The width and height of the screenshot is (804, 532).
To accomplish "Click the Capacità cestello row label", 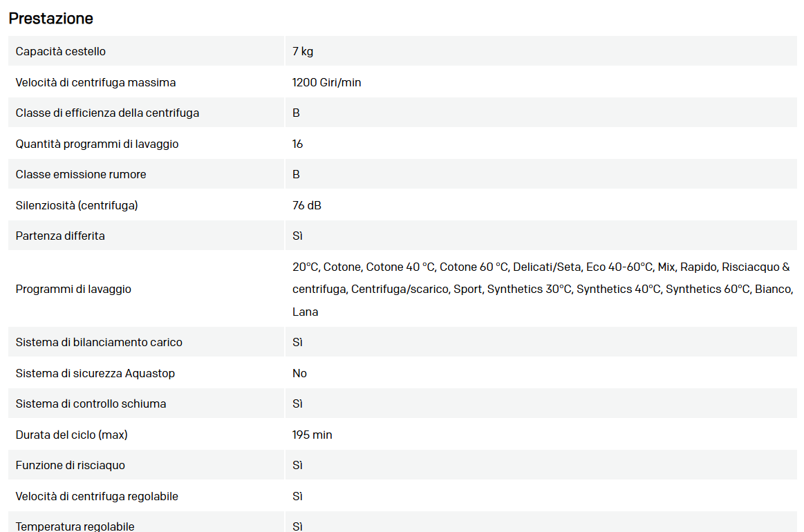I will point(61,52).
